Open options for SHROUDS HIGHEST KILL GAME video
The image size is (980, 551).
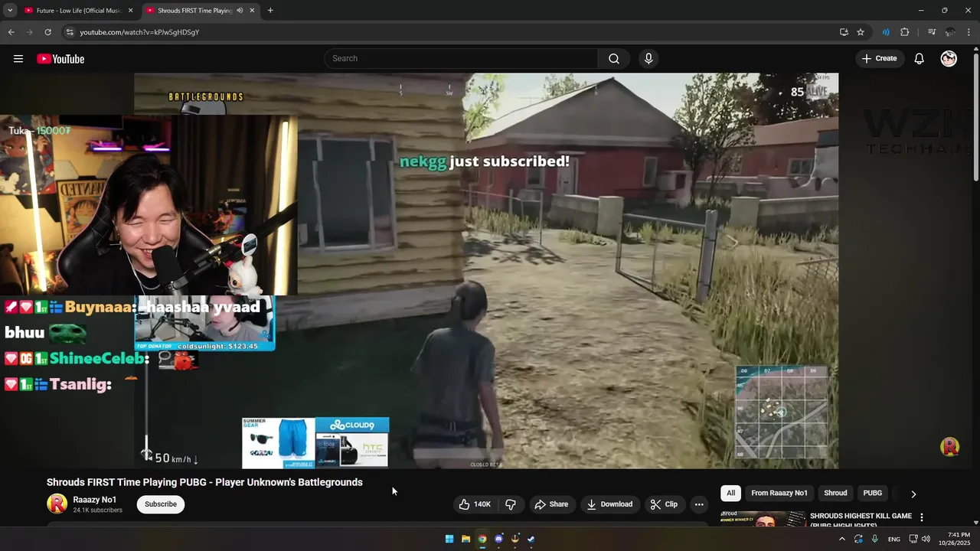pos(922,517)
